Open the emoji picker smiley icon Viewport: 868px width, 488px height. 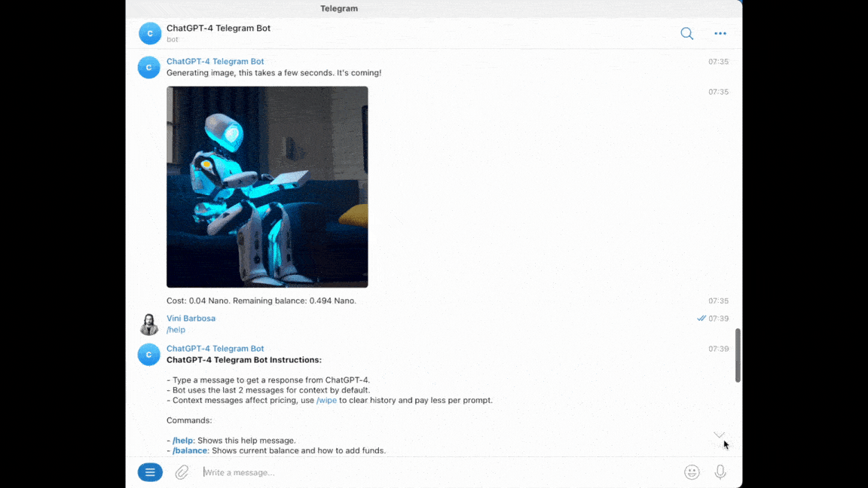point(692,472)
